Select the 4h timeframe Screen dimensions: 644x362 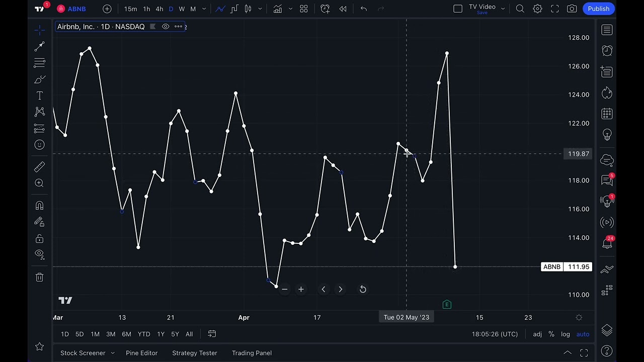(x=159, y=9)
